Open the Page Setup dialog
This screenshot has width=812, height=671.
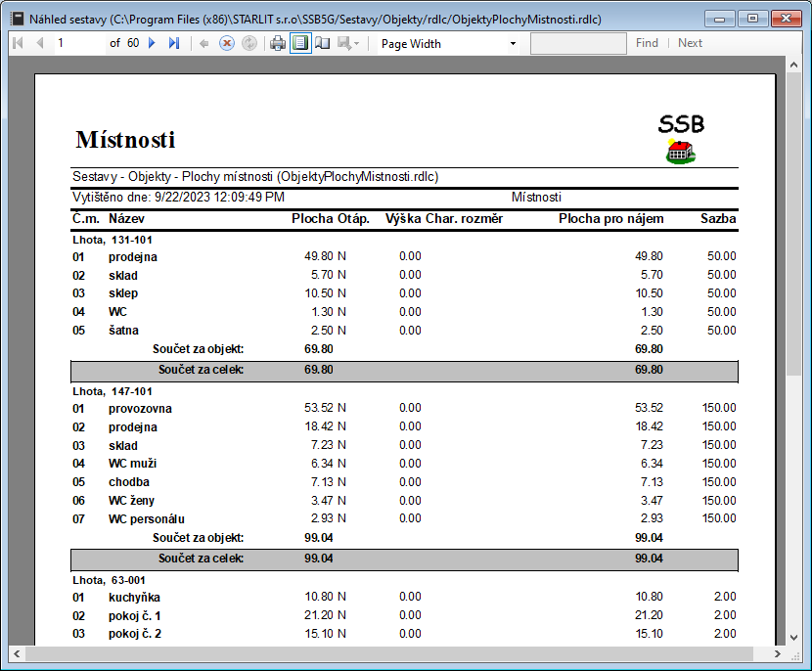322,43
